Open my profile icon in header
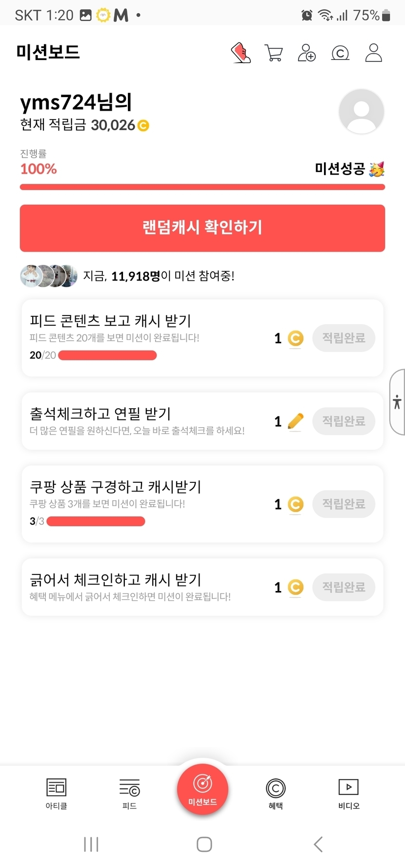The image size is (405, 868). 373,53
